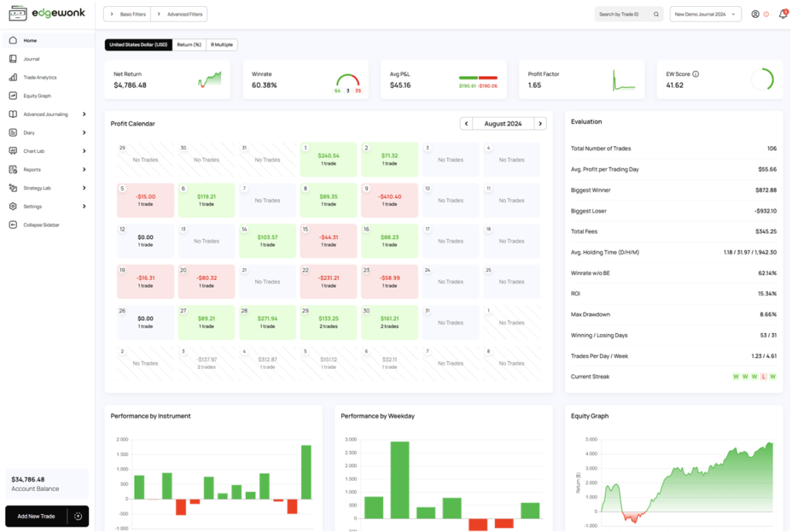Click the Add New Trade button
This screenshot has width=792, height=532.
click(x=36, y=516)
